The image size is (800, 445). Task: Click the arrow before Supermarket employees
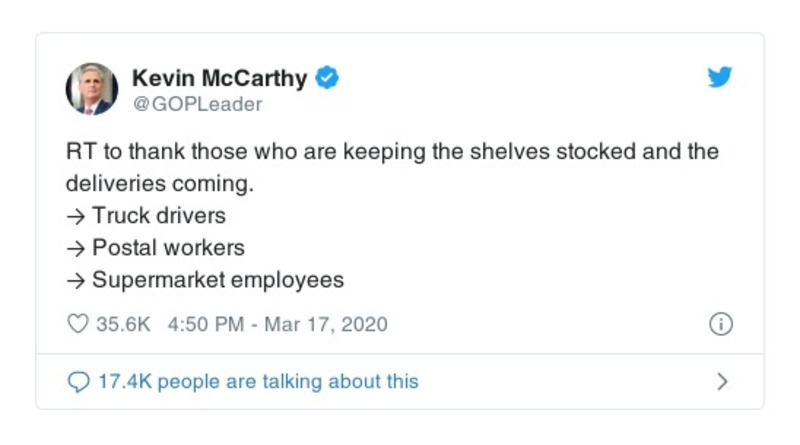pyautogui.click(x=75, y=281)
